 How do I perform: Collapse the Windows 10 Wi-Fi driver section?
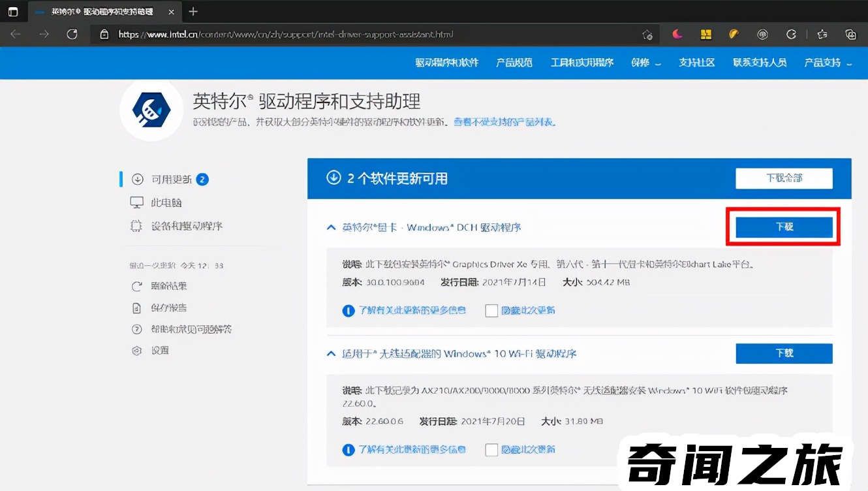coord(331,354)
